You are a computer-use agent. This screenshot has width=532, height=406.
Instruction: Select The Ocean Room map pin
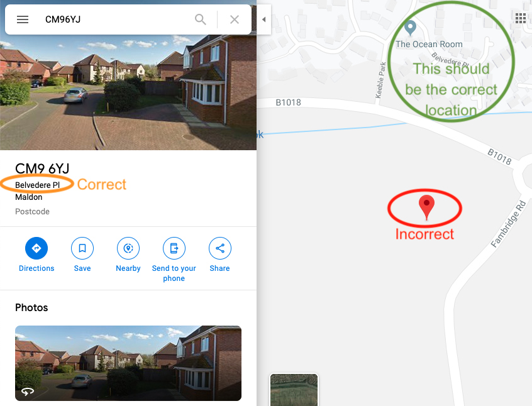(x=411, y=28)
